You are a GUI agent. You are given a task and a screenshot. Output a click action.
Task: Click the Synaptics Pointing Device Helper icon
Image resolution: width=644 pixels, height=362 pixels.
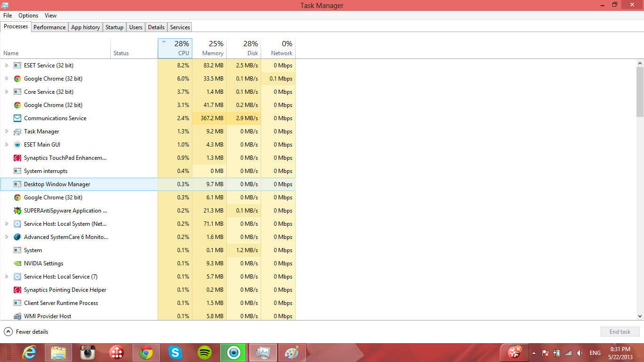coord(17,290)
